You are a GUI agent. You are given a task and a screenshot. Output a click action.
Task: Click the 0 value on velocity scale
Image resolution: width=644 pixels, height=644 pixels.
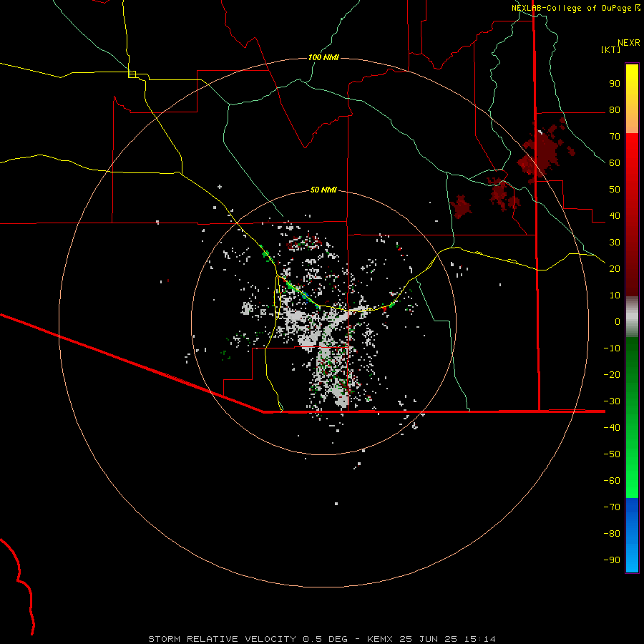tap(618, 322)
